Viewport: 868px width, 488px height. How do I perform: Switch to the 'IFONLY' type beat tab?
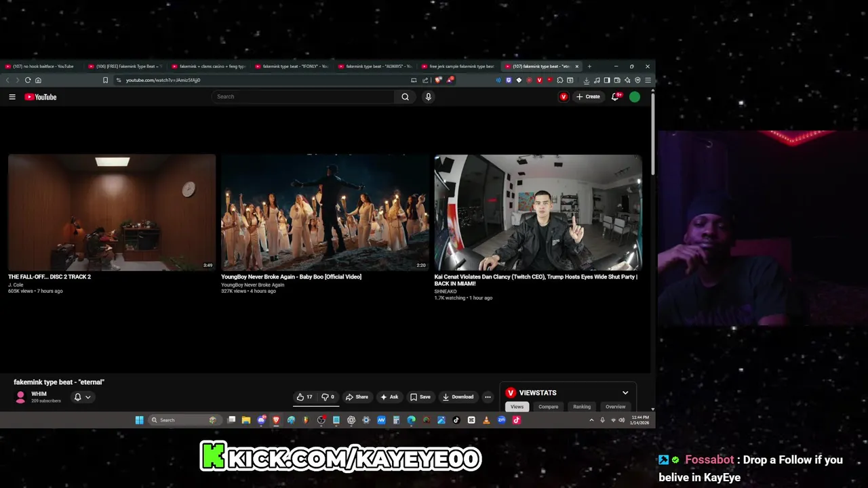tap(292, 66)
